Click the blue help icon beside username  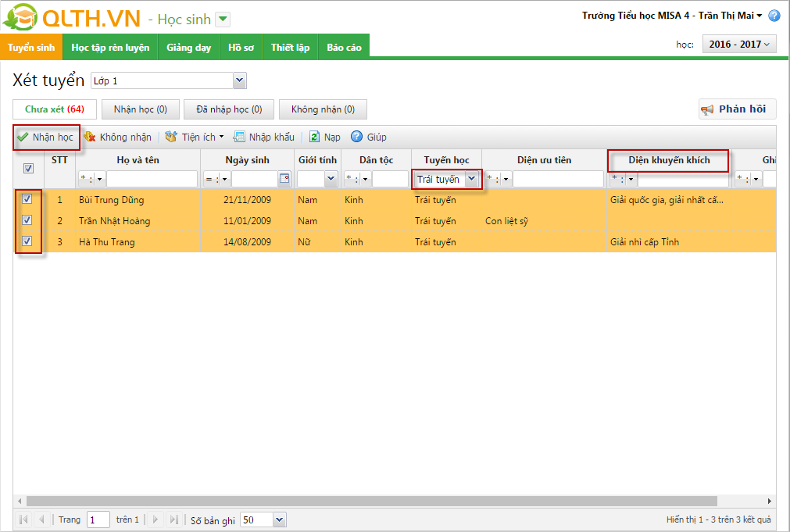point(774,16)
